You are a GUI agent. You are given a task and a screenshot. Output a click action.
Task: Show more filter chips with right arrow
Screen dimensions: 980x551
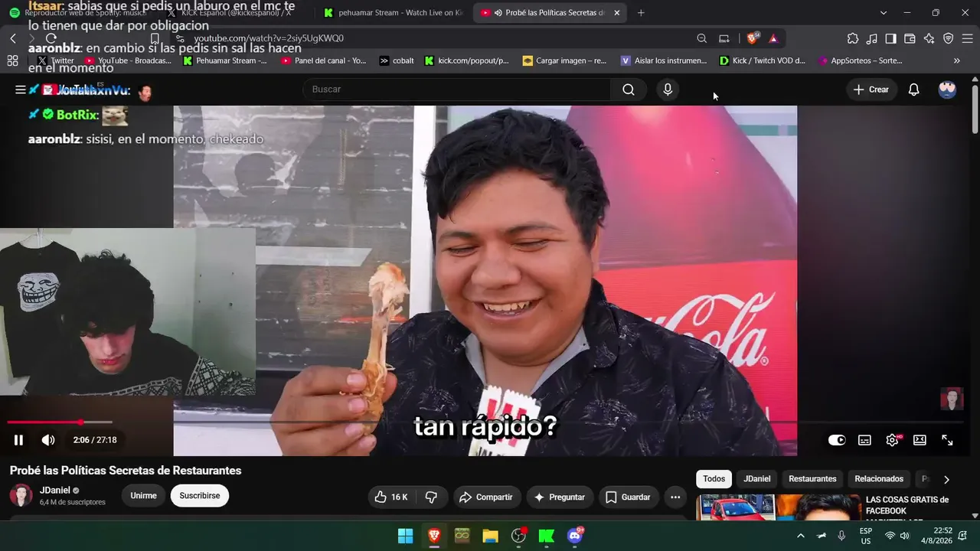pos(946,480)
